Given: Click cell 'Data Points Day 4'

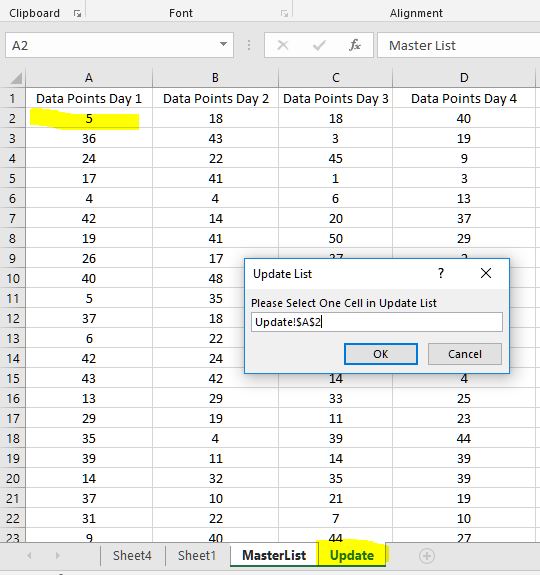Looking at the screenshot, I should [464, 98].
